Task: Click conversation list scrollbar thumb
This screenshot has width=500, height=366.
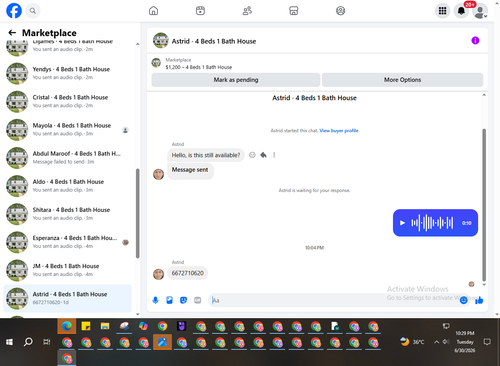Action: pos(137,213)
